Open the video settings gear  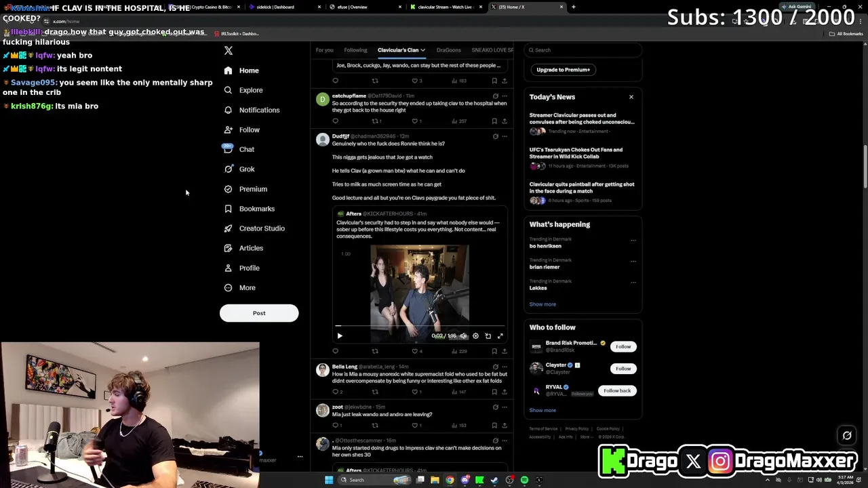click(475, 335)
